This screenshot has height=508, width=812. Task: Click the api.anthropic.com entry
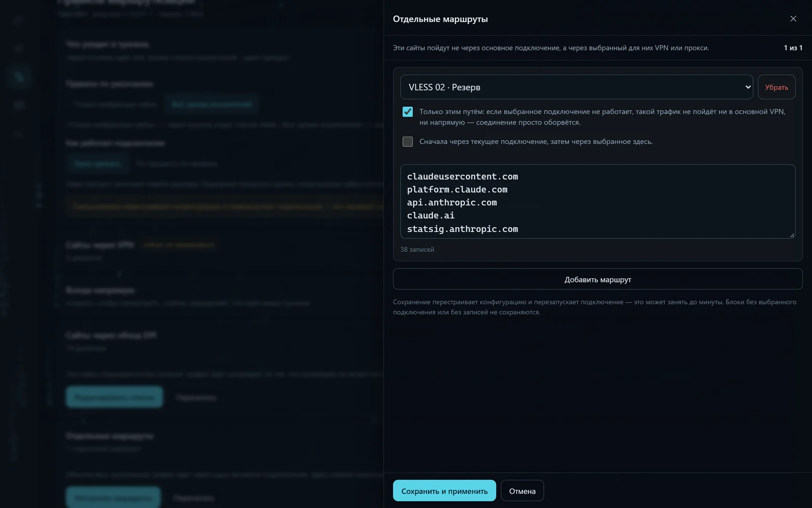452,203
